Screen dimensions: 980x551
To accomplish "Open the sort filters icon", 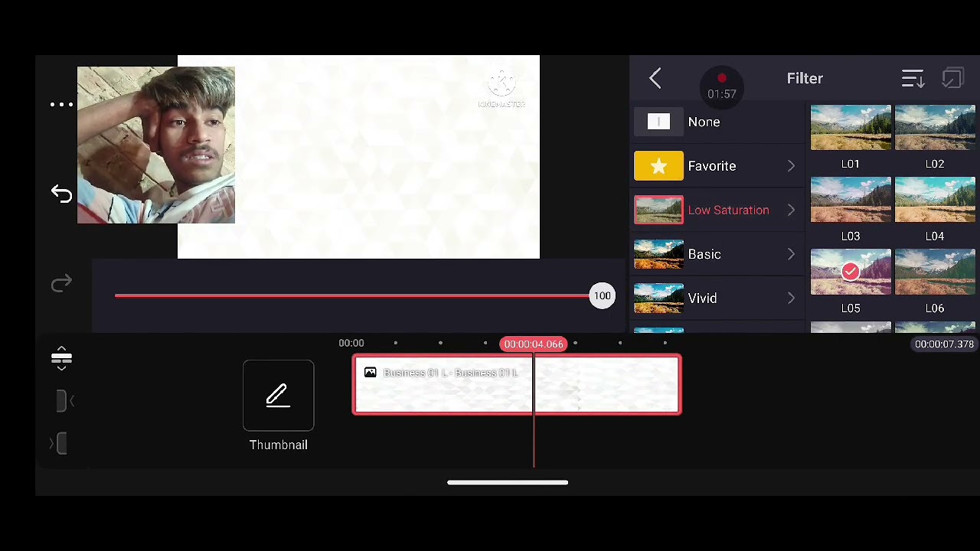I will click(x=913, y=78).
